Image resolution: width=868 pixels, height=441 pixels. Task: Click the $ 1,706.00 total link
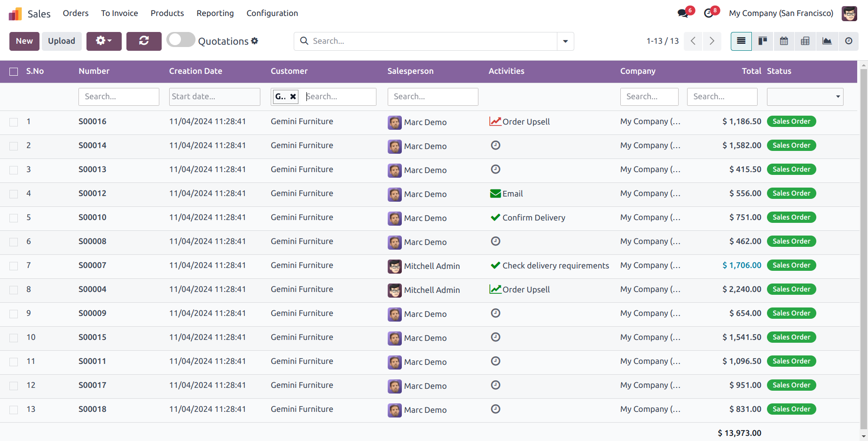click(742, 265)
